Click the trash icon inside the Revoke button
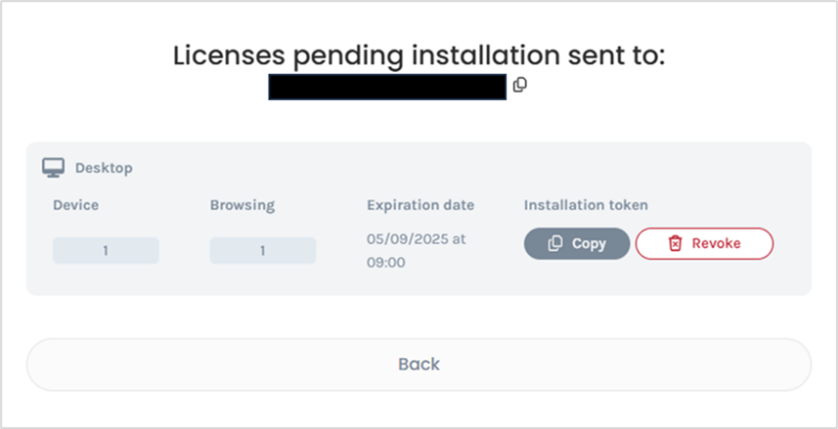Screen dimensions: 838x429 674,244
